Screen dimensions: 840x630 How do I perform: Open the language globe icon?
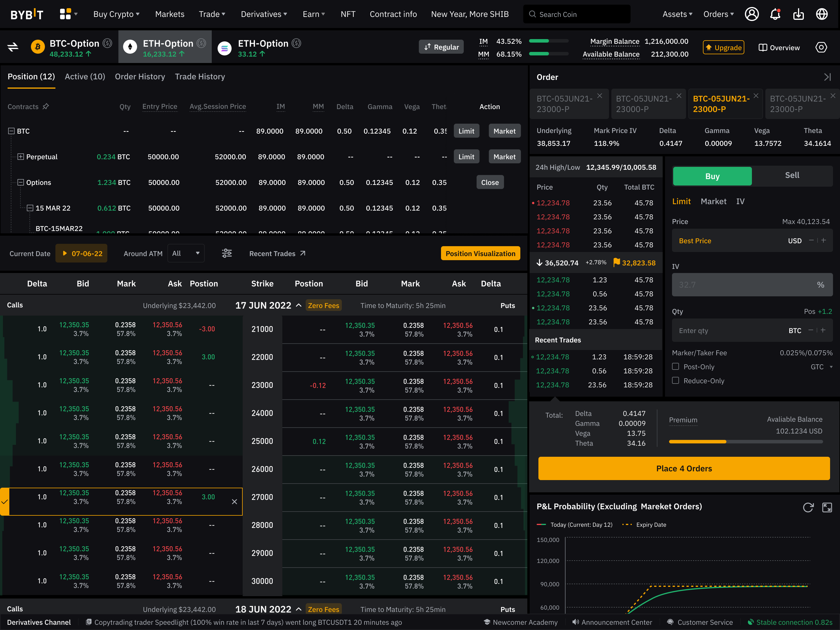tap(822, 14)
